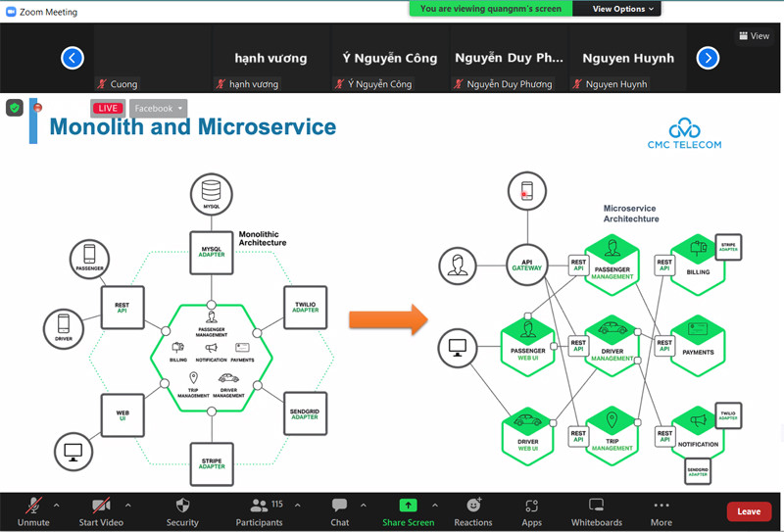Click the red LIVE indicator badge
Viewport: 784px width, 532px height.
click(107, 109)
